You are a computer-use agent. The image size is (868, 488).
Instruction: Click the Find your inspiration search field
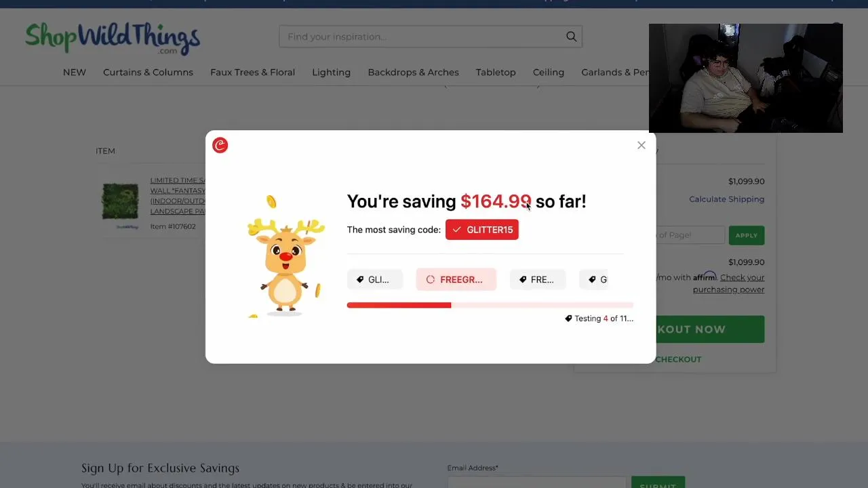(422, 37)
